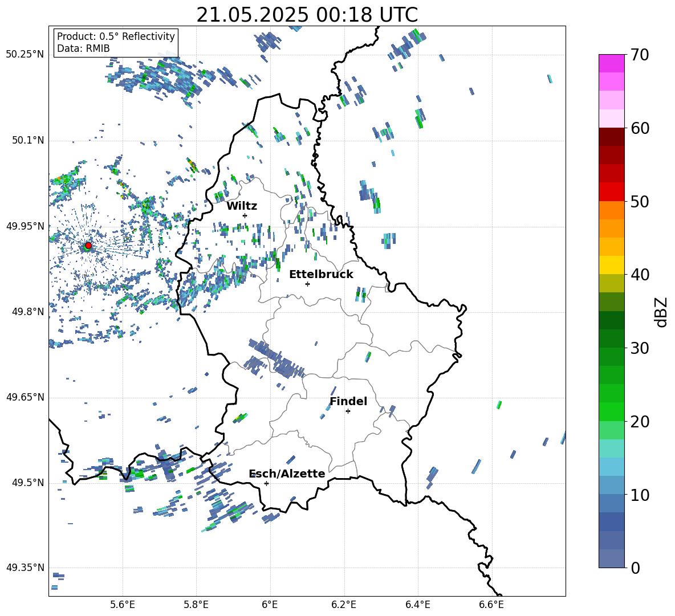
Task: Click the colorbar tick label 40
Action: (640, 275)
